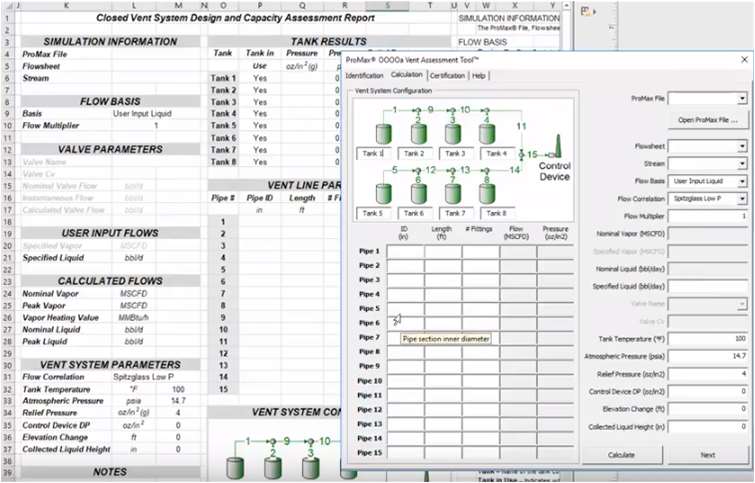Click the spreadsheet scrollbar up arrow
Image resolution: width=755 pixels, height=483 pixels.
(x=566, y=6)
